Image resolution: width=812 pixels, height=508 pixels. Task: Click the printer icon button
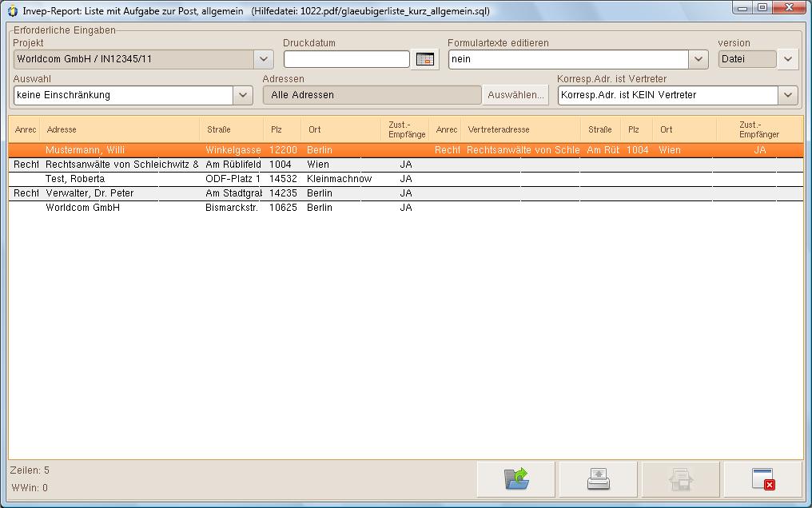click(598, 479)
